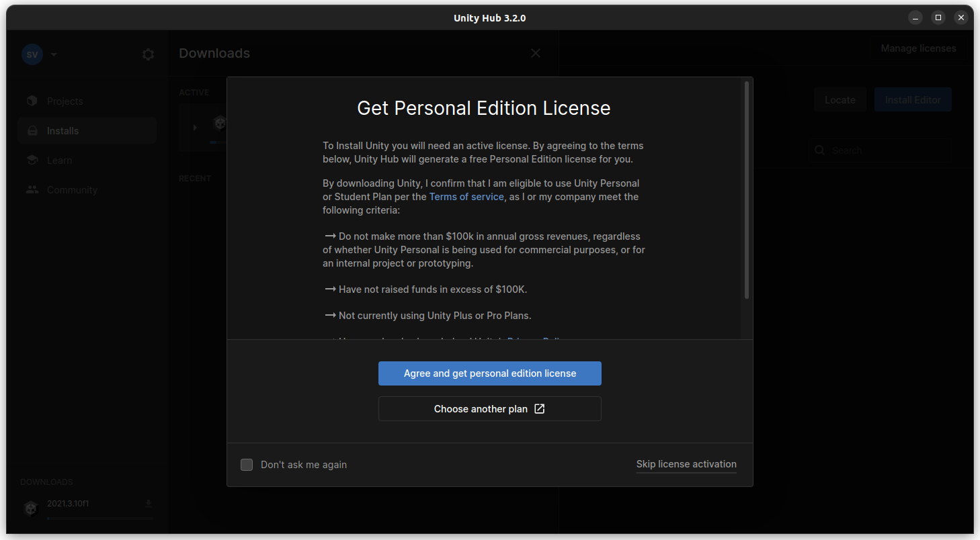Go to the Learn section
Screen dimensions: 980x540
tap(59, 161)
